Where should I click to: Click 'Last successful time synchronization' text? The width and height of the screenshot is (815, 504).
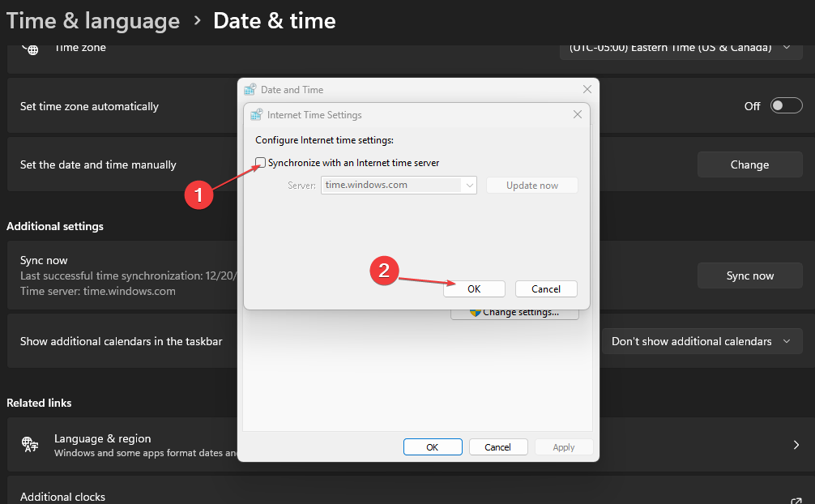coord(128,275)
